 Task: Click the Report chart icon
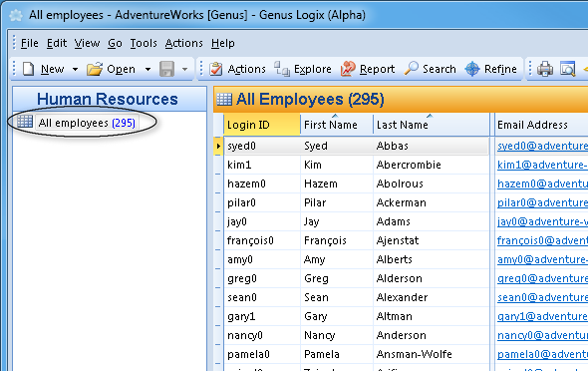[348, 69]
